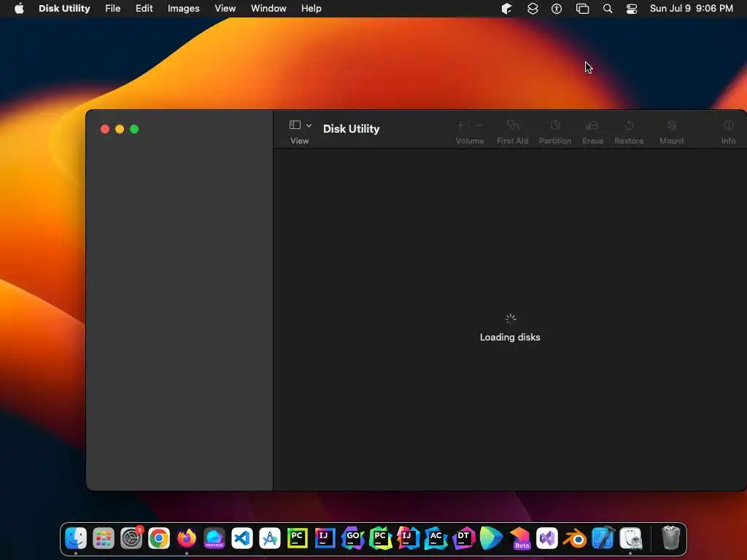Screen dimensions: 747x560
Task: Open System Settings from the Dock
Action: coord(131,539)
